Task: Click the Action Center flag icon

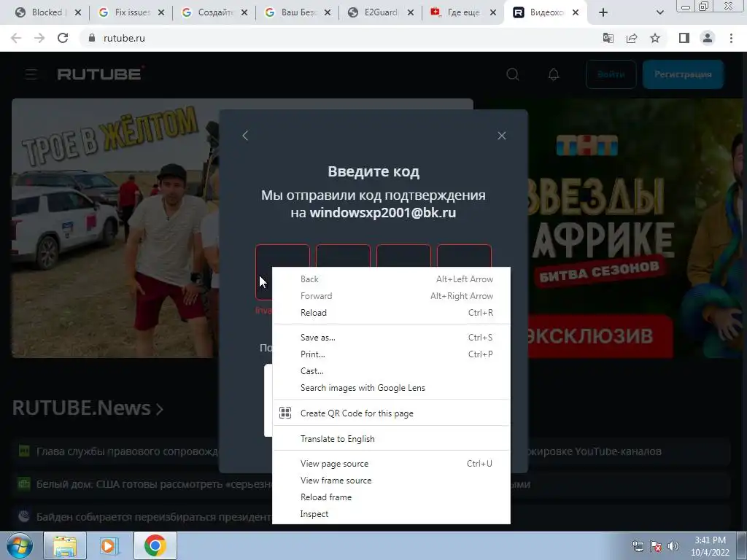Action: tap(656, 546)
